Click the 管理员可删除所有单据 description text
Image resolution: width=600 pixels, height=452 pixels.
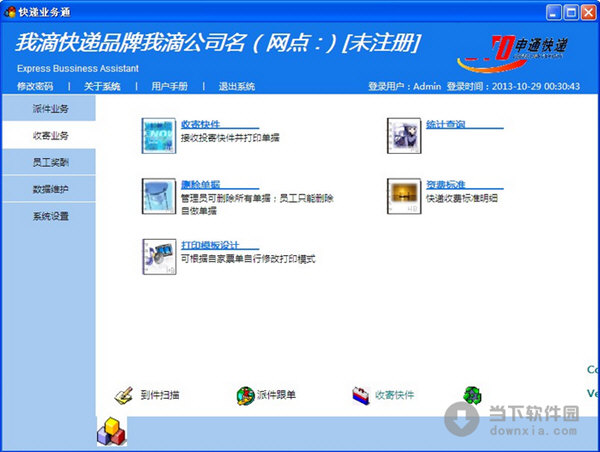pyautogui.click(x=257, y=204)
